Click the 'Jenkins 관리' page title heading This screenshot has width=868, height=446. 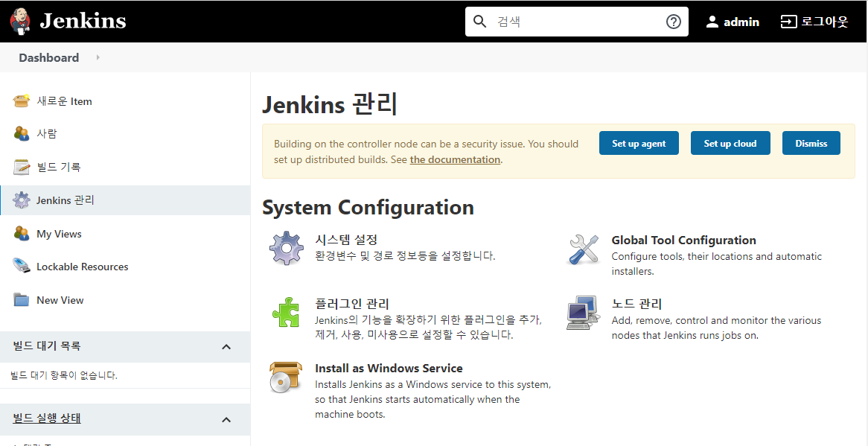(x=329, y=104)
